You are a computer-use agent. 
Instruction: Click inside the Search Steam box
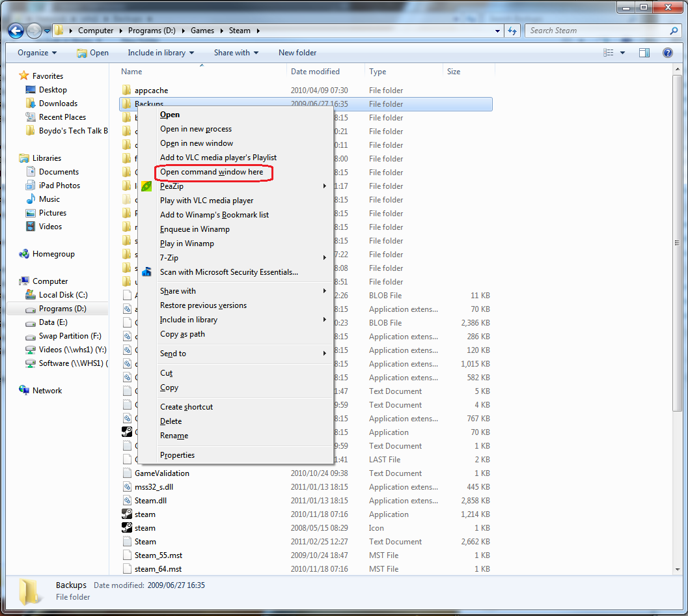[x=586, y=30]
